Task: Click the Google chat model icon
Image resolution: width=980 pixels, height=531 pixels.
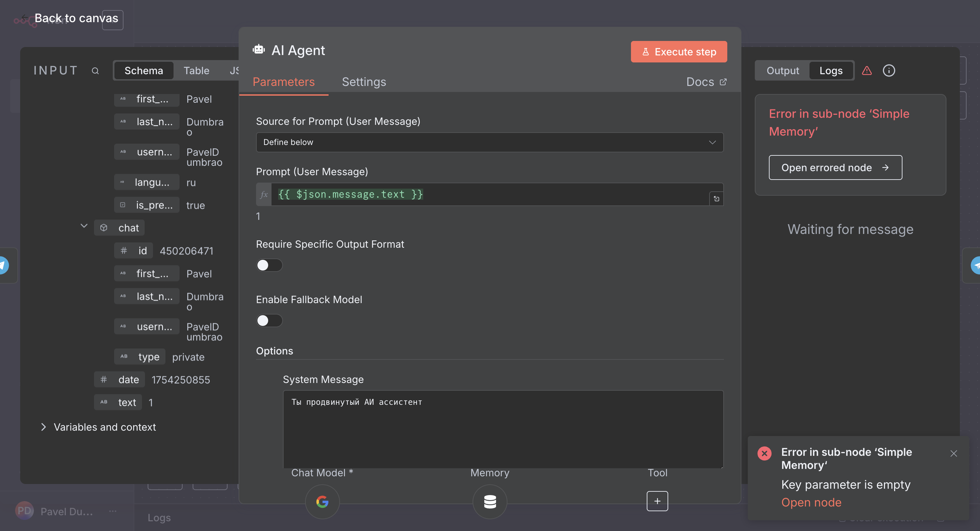Action: 322,501
